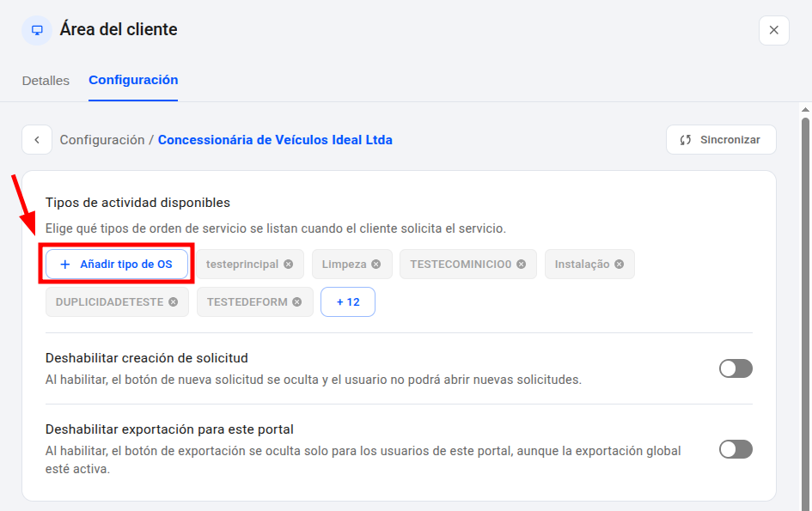The height and width of the screenshot is (511, 812).
Task: Remove the TESTEDEFORM tag via its x icon
Action: (296, 301)
